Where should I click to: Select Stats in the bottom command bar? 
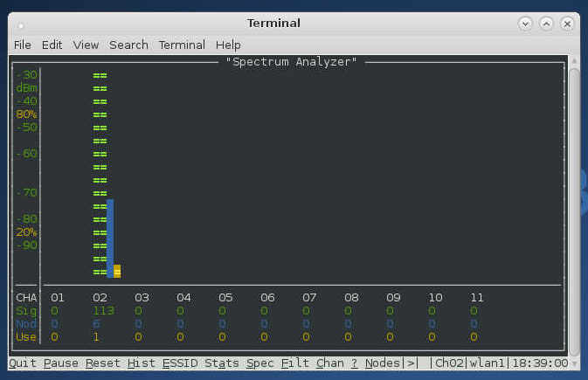point(222,363)
